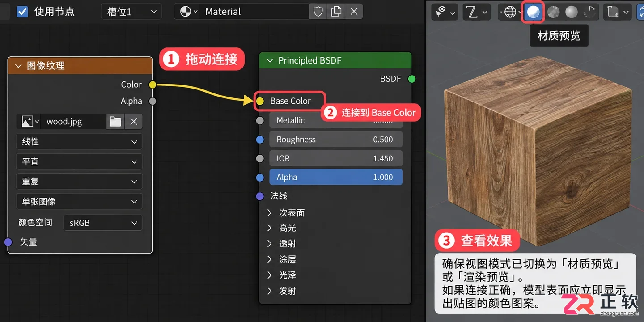This screenshot has width=644, height=322.
Task: Click the wood.jpg image name field
Action: 74,121
